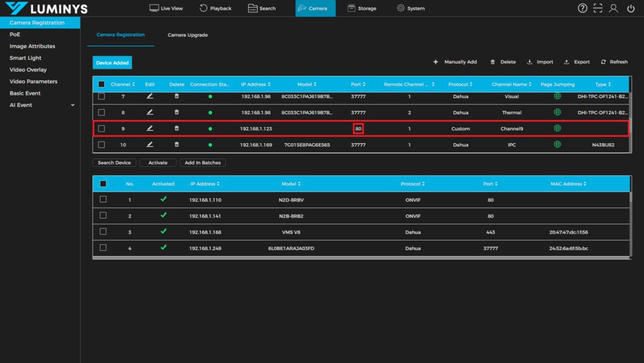The width and height of the screenshot is (644, 363).
Task: Switch to Camera Upgrade tab
Action: (187, 35)
